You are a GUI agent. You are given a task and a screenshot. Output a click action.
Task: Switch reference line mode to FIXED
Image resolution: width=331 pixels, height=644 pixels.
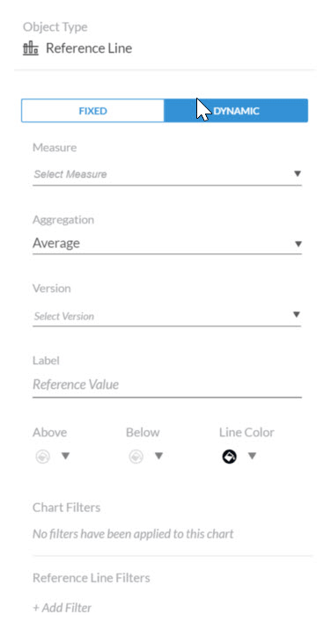click(x=93, y=111)
